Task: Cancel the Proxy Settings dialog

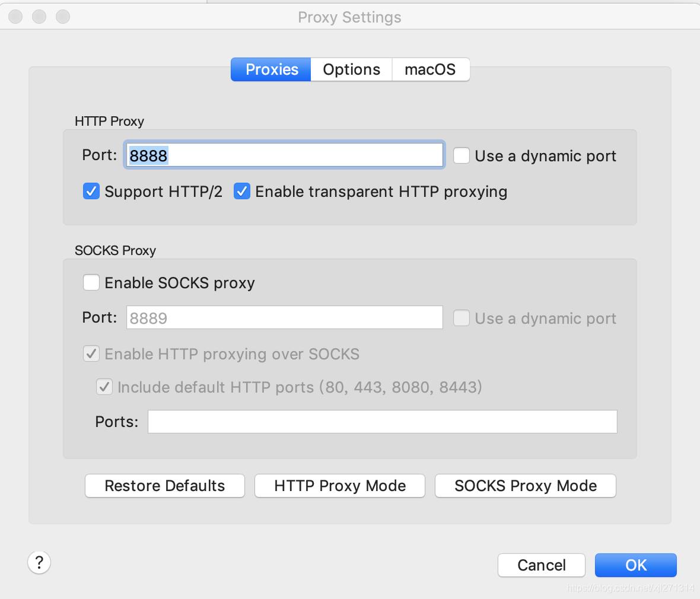Action: coord(542,565)
